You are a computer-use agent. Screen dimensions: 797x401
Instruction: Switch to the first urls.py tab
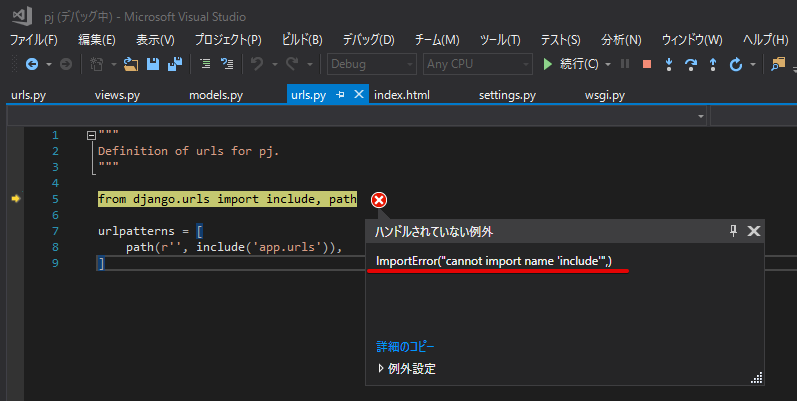(x=28, y=95)
